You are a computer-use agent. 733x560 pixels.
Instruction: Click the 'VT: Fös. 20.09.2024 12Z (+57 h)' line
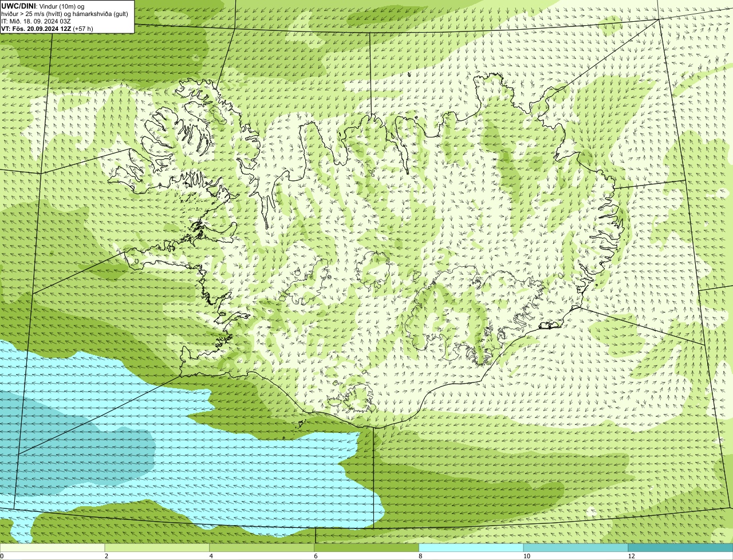click(47, 29)
